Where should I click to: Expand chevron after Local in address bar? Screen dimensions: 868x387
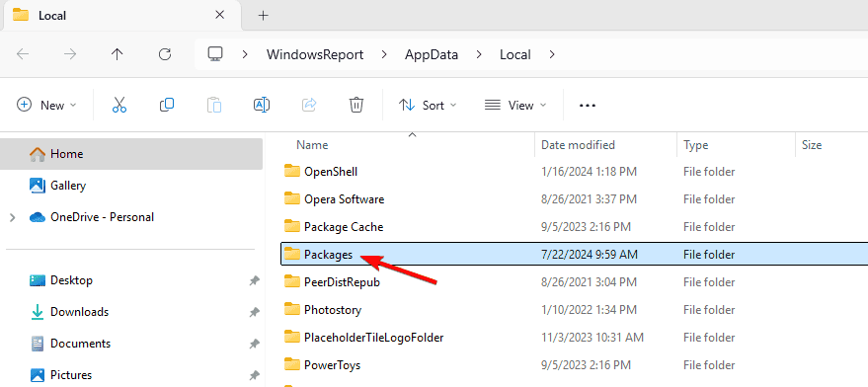coord(551,54)
